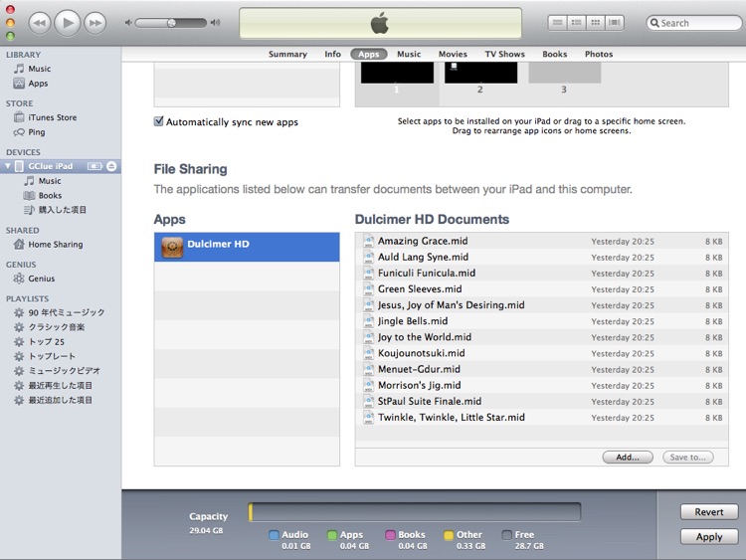
Task: Select Jesus, Joy of Man's Desiring.mid
Action: [x=541, y=305]
